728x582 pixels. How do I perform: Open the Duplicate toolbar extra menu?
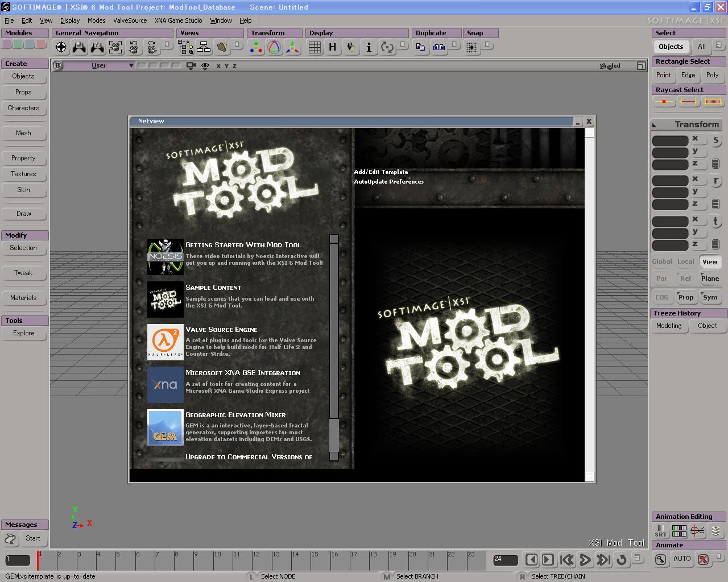[455, 44]
